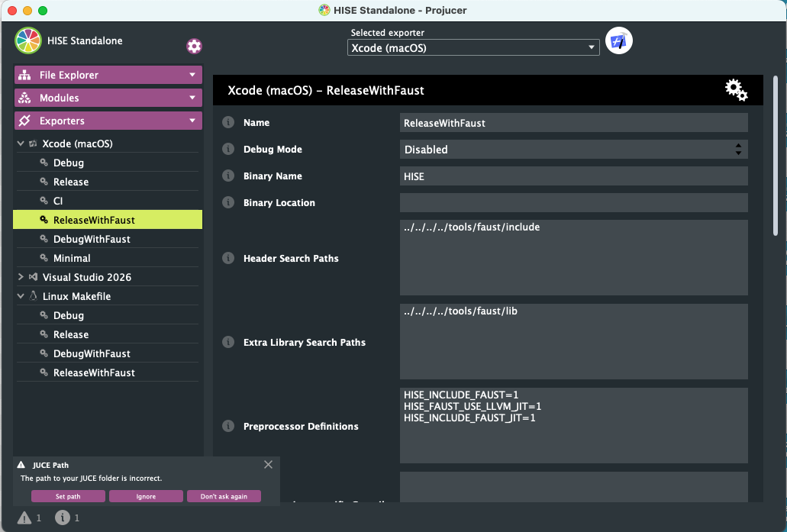Select Linux Makefile Release configuration
The height and width of the screenshot is (532, 787).
tap(108, 334)
